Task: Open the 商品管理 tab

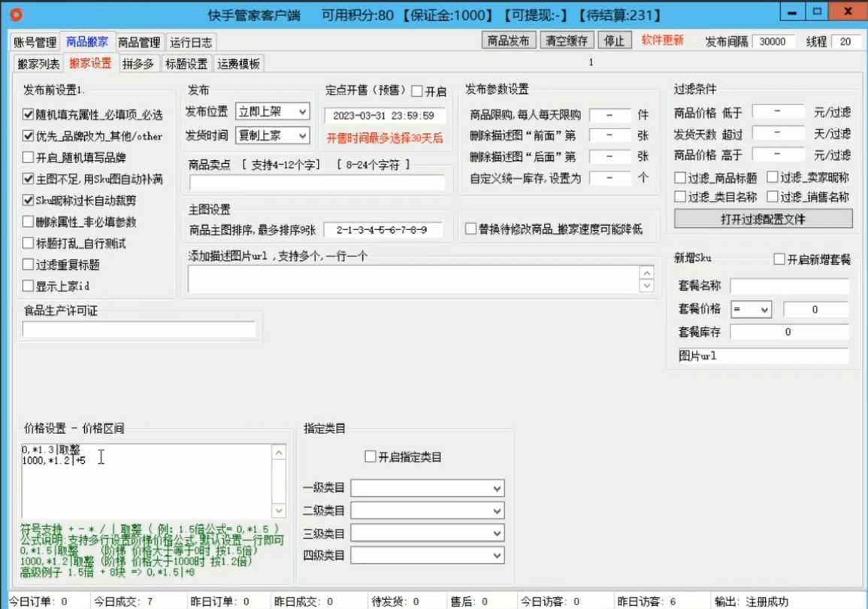Action: pos(139,42)
